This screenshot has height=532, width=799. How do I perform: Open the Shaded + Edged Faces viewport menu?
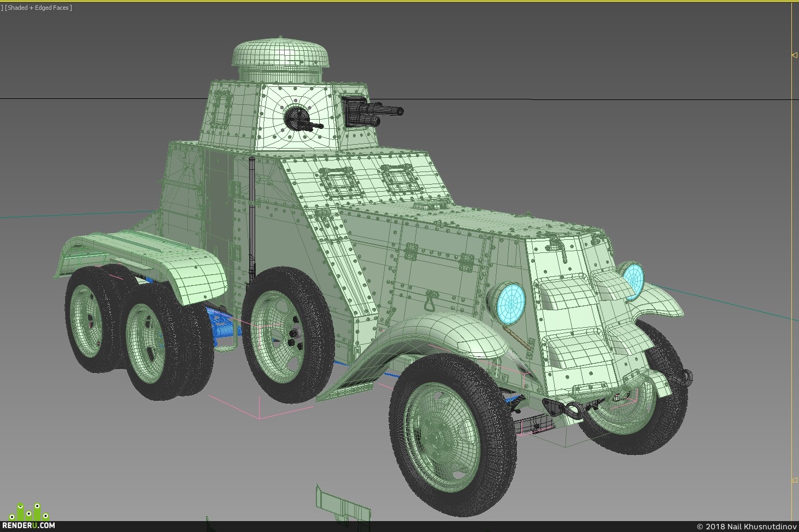point(38,8)
